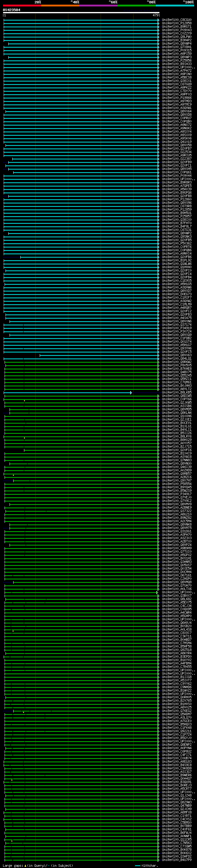Click the cyan alignment bar for UniRef100_C8CGU0
Image resolution: width=197 pixels, height=868 pixels.
pos(81,20)
